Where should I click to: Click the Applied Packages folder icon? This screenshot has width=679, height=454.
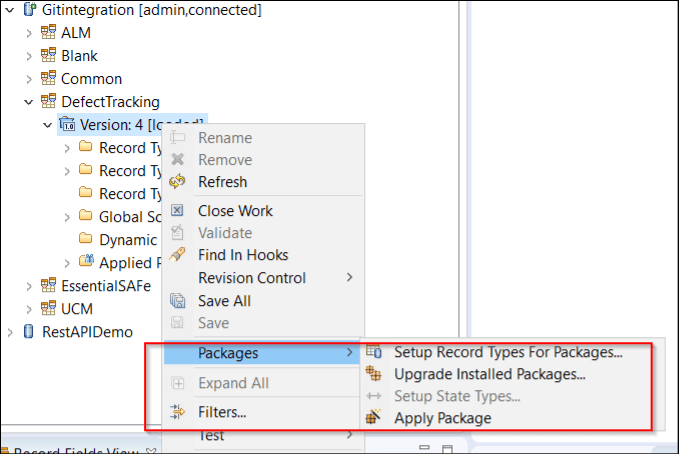pos(86,261)
